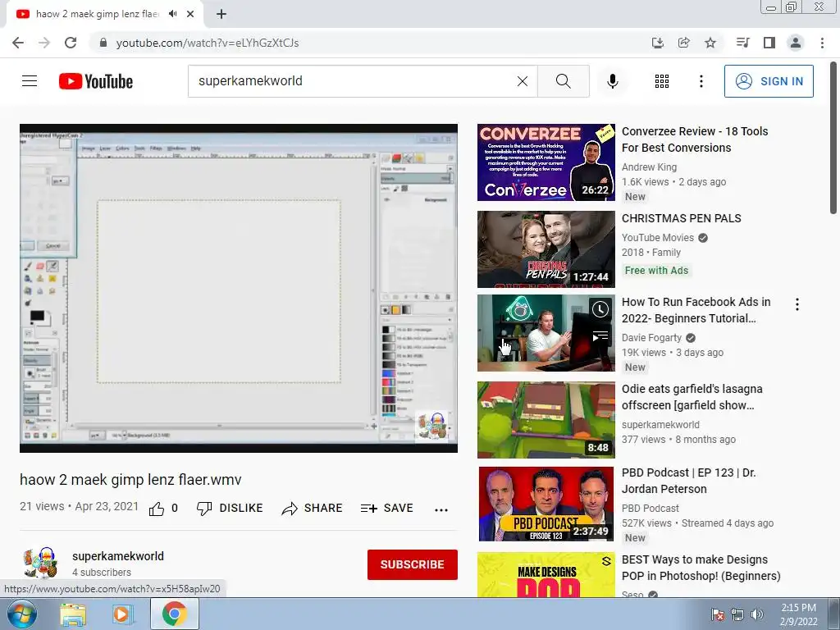Image resolution: width=840 pixels, height=630 pixels.
Task: Clear the search box text
Action: click(523, 81)
